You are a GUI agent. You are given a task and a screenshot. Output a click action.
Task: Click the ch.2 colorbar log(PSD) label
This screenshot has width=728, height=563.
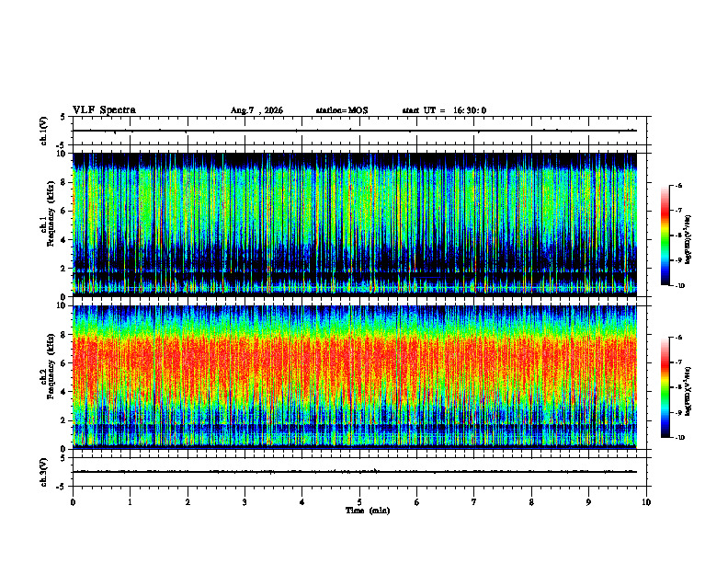(x=688, y=391)
